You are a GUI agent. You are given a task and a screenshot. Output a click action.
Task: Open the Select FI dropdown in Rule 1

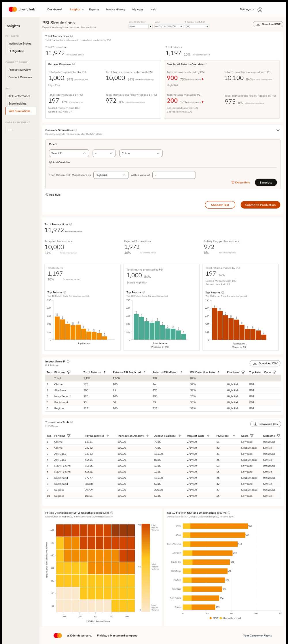pos(69,153)
